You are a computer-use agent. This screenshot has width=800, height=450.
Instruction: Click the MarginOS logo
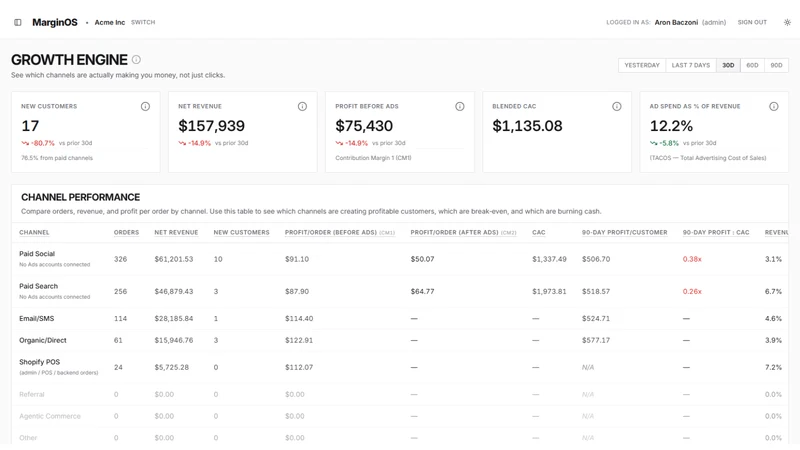tap(55, 22)
